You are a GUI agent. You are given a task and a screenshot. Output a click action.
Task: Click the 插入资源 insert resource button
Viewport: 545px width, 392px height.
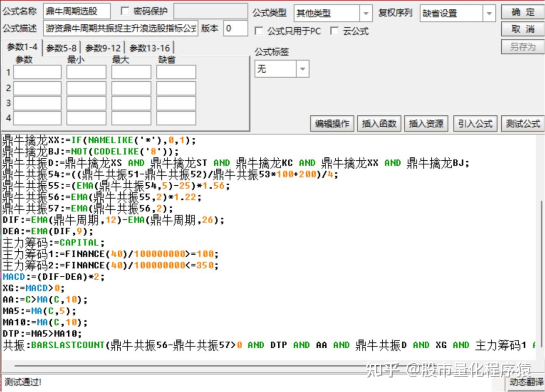tap(426, 124)
